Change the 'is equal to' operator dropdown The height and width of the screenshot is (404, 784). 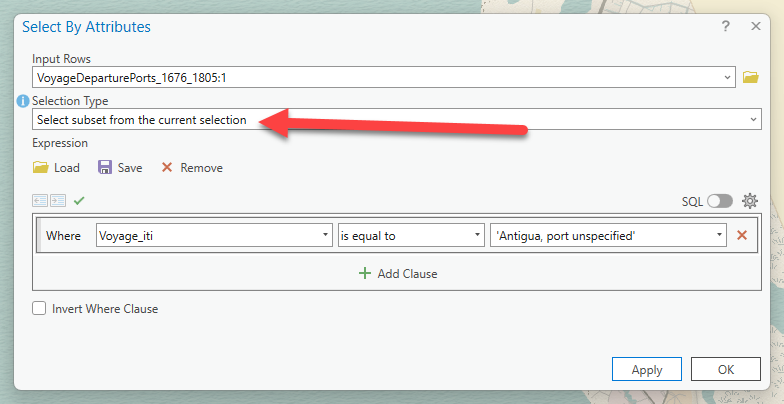477,235
